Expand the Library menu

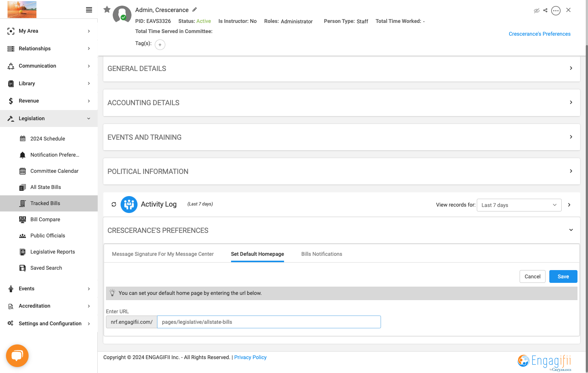(49, 83)
